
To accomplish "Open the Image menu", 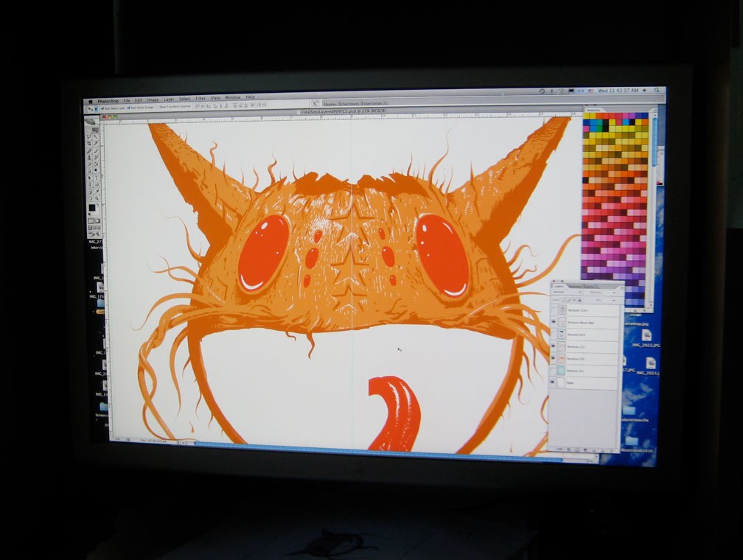I will pos(153,100).
